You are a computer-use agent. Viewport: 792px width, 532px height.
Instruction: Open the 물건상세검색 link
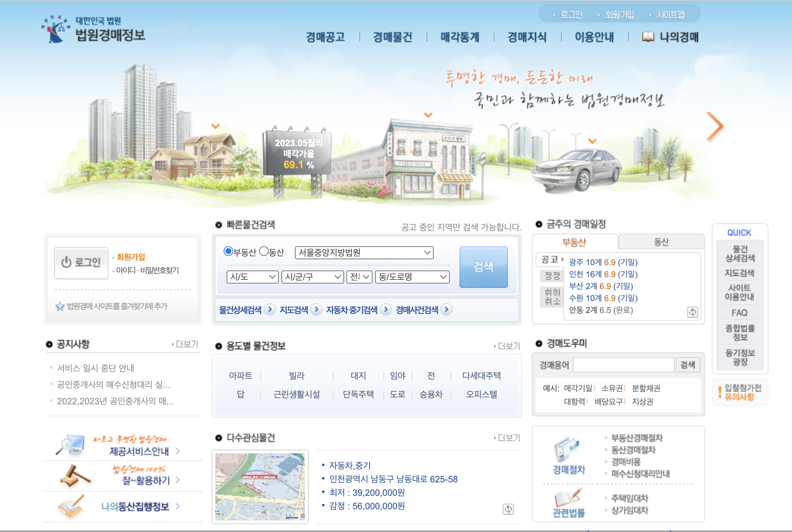click(x=240, y=310)
